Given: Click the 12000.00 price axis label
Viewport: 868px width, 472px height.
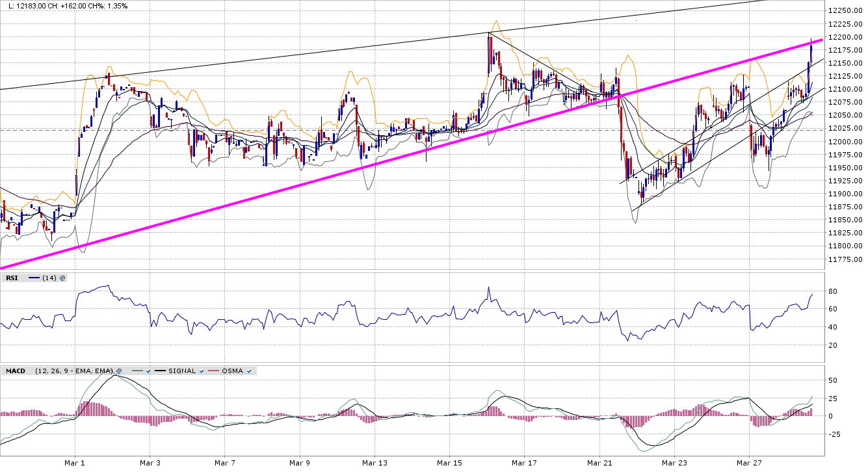Looking at the screenshot, I should pos(845,142).
